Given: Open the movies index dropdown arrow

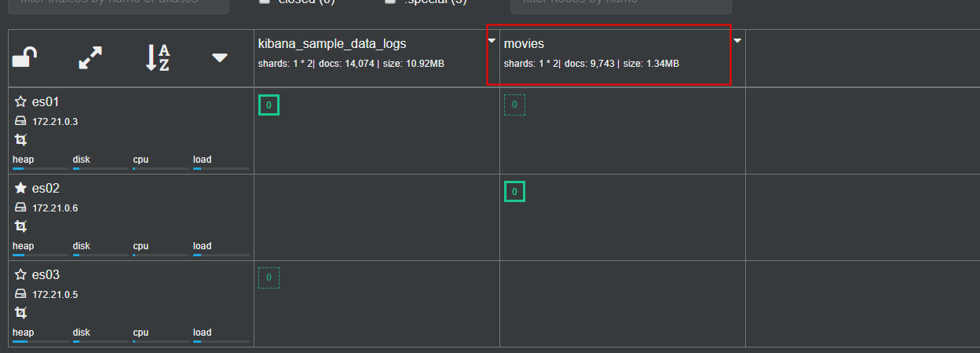Looking at the screenshot, I should point(737,40).
